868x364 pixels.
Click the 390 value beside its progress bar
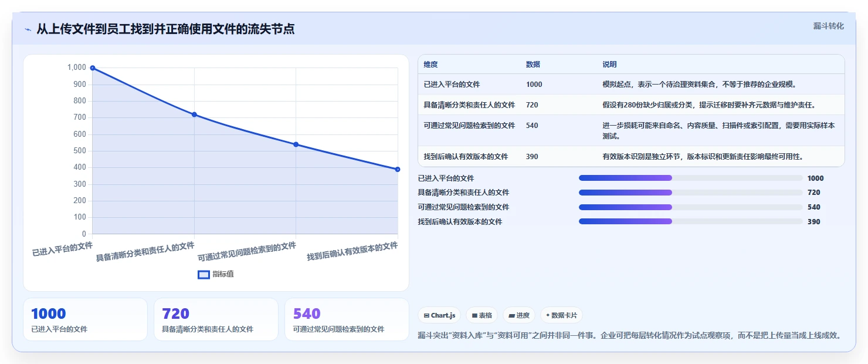[x=813, y=221]
